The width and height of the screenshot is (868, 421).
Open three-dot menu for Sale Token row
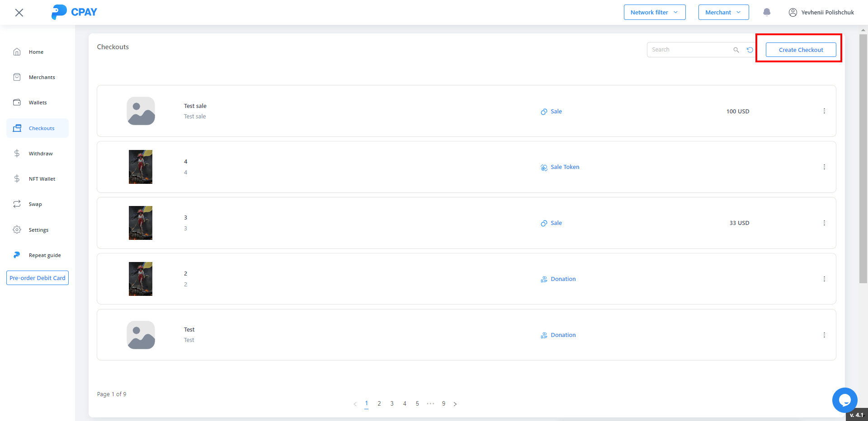coord(824,167)
